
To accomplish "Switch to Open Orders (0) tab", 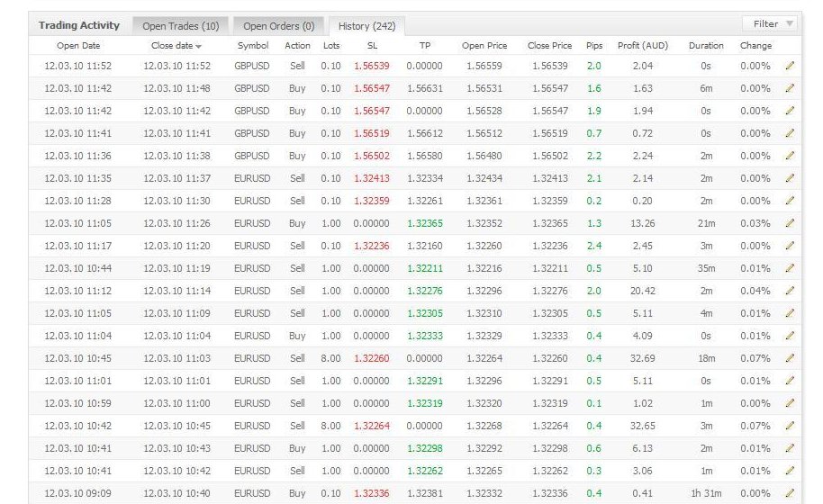I will (x=278, y=26).
